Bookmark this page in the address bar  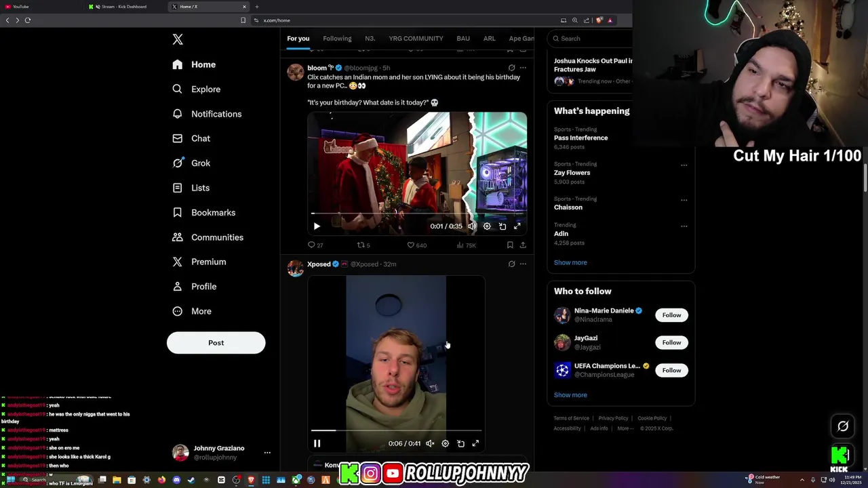pos(243,20)
